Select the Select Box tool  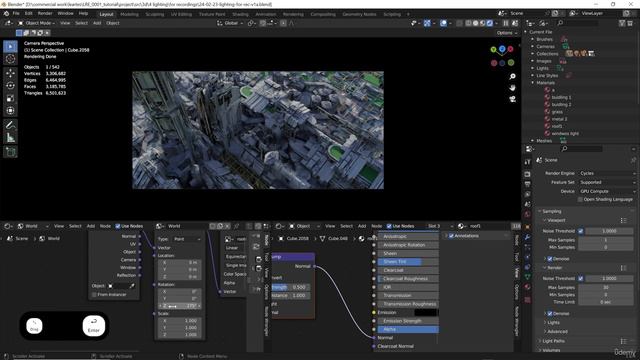click(x=10, y=47)
